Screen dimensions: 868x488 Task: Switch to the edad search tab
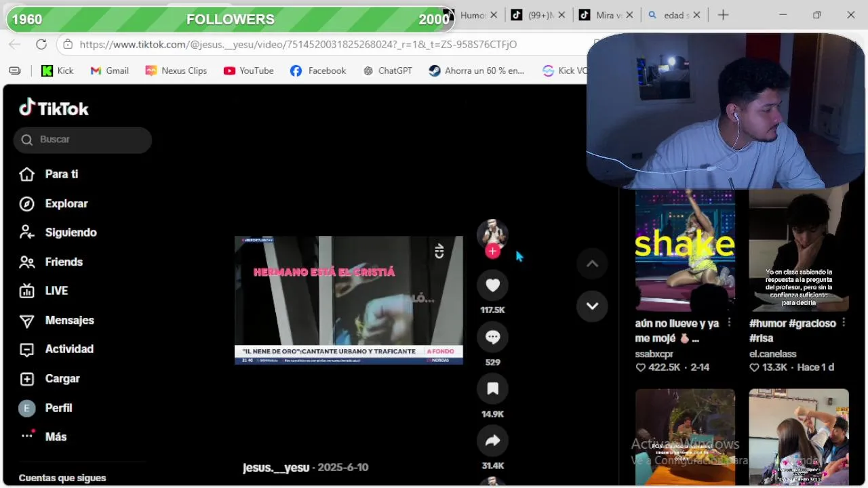click(669, 15)
